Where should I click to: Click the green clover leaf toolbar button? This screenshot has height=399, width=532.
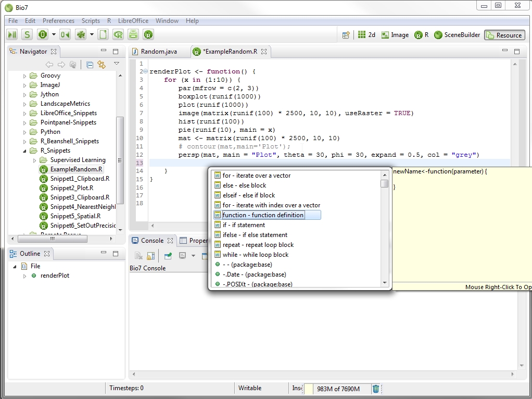[x=81, y=34]
